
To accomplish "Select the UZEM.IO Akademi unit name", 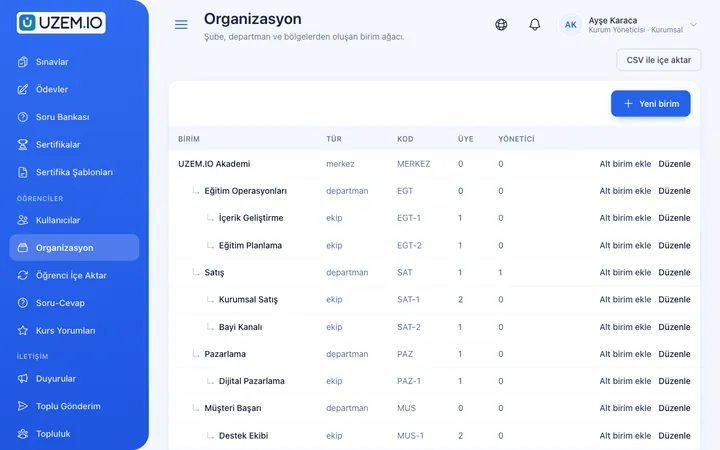I will pos(214,164).
